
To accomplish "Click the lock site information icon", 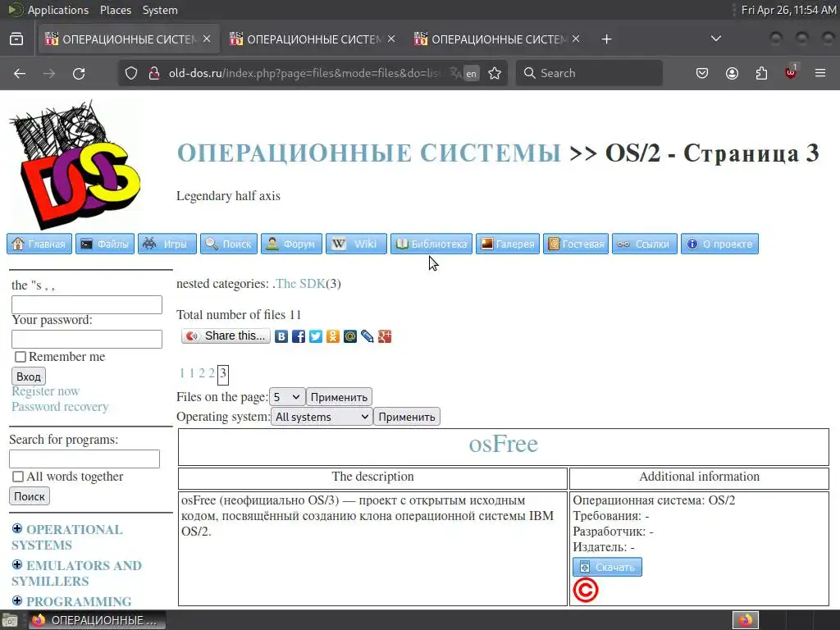I will (154, 73).
